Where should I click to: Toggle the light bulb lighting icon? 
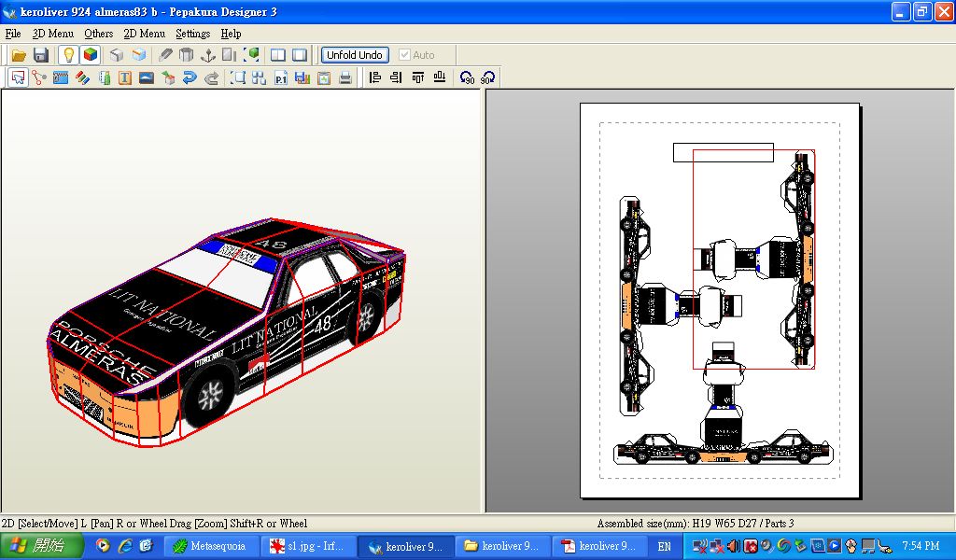(68, 55)
